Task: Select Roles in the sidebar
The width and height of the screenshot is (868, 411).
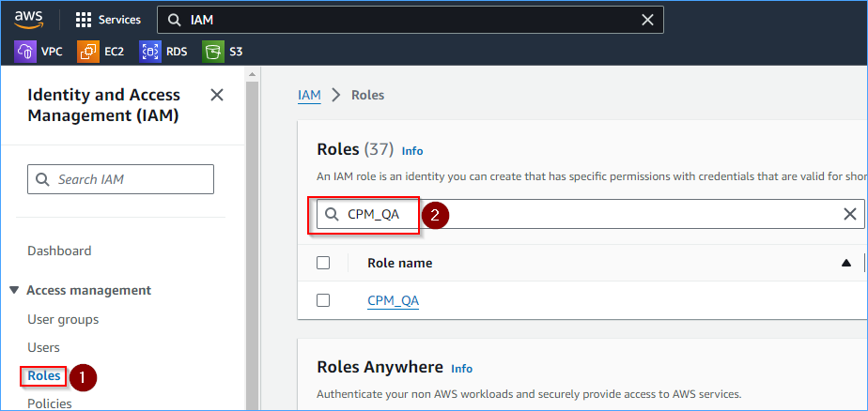Action: pyautogui.click(x=44, y=376)
